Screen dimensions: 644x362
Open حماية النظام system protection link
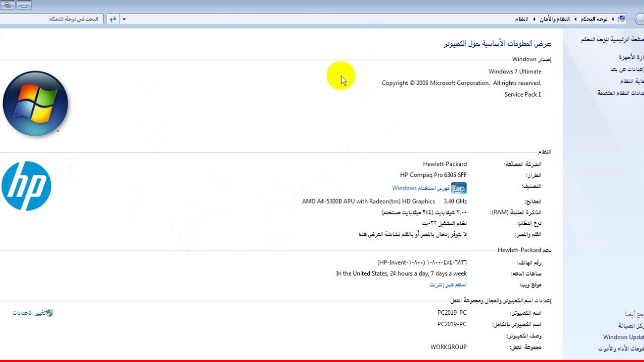[x=632, y=81]
